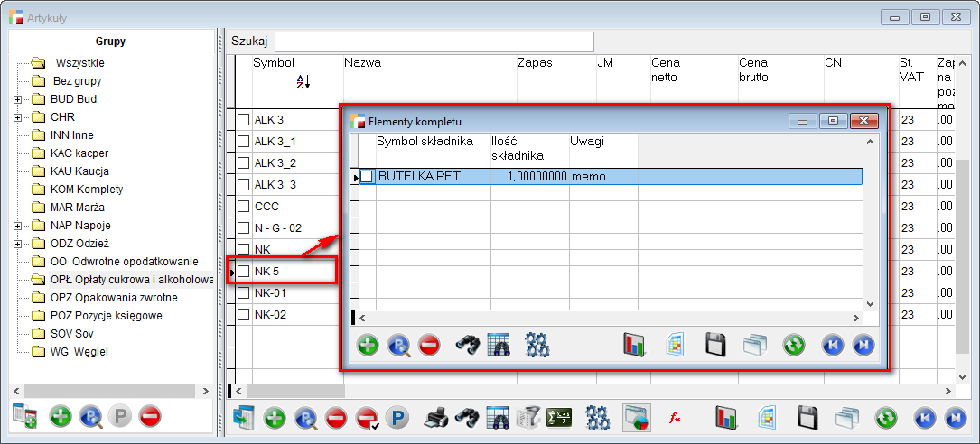Click the green refresh icon in main toolbar
This screenshot has height=444, width=980.
(886, 417)
